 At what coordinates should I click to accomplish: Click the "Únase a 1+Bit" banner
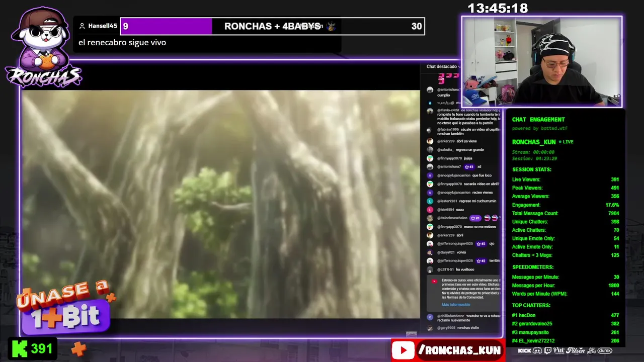pos(65,307)
